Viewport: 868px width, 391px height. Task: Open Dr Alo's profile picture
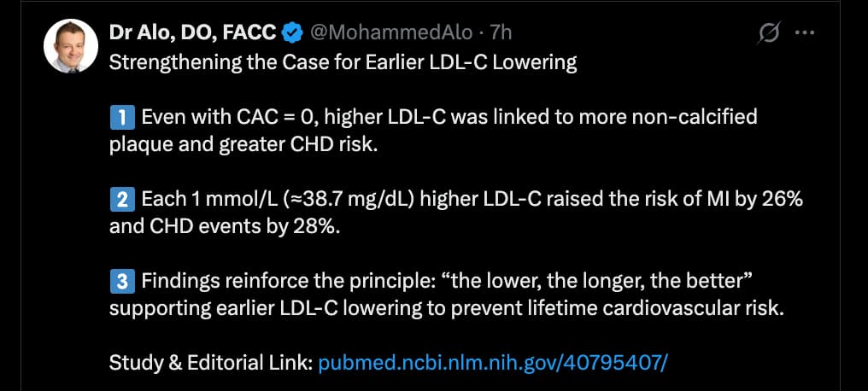(70, 45)
